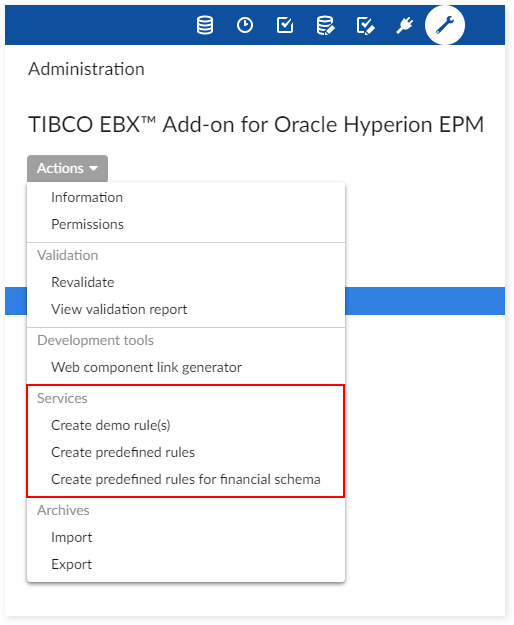This screenshot has width=514, height=625.
Task: Click the Actions dropdown arrow
Action: tap(94, 169)
